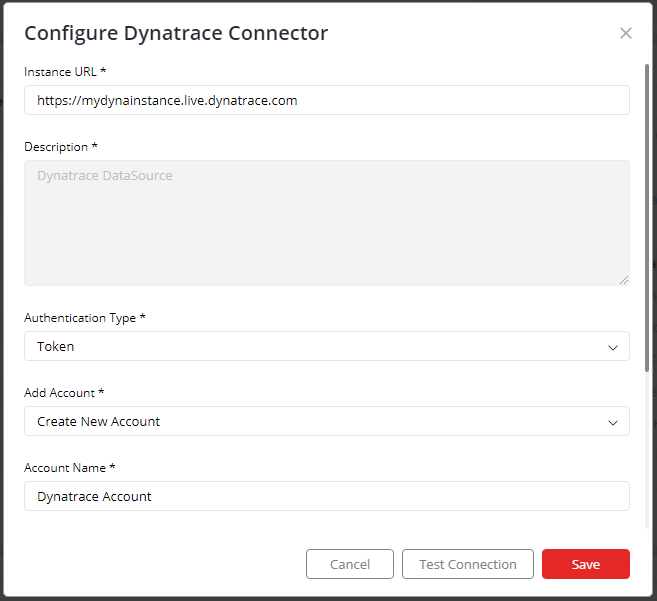Open the Create New Account dropdown
The width and height of the screenshot is (657, 601).
[327, 421]
